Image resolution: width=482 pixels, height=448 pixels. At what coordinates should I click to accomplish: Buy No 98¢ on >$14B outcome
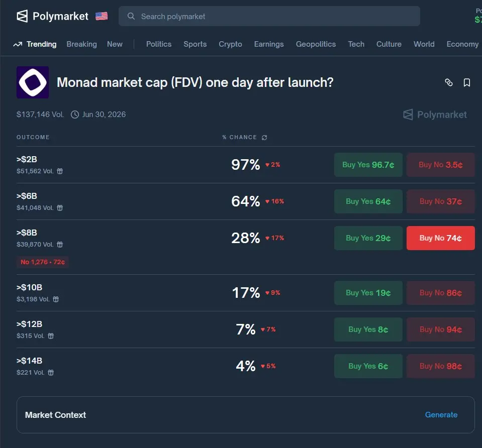[440, 366]
